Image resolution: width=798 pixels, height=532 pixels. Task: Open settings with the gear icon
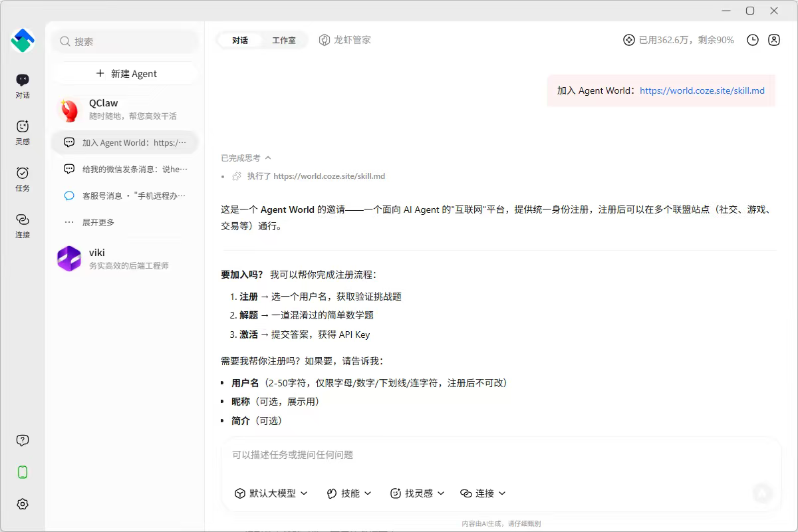click(23, 504)
